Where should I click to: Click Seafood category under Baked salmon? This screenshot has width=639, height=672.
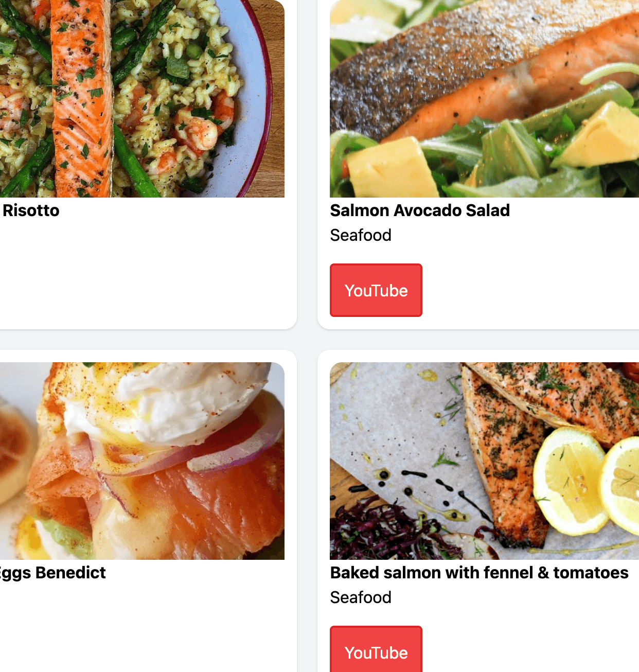(361, 597)
